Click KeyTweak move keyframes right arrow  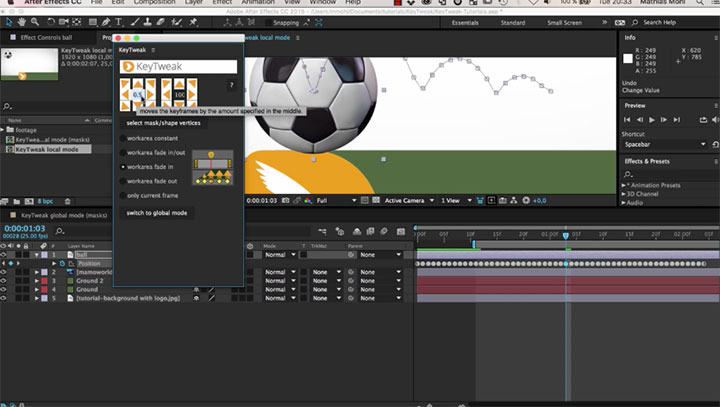coord(151,95)
